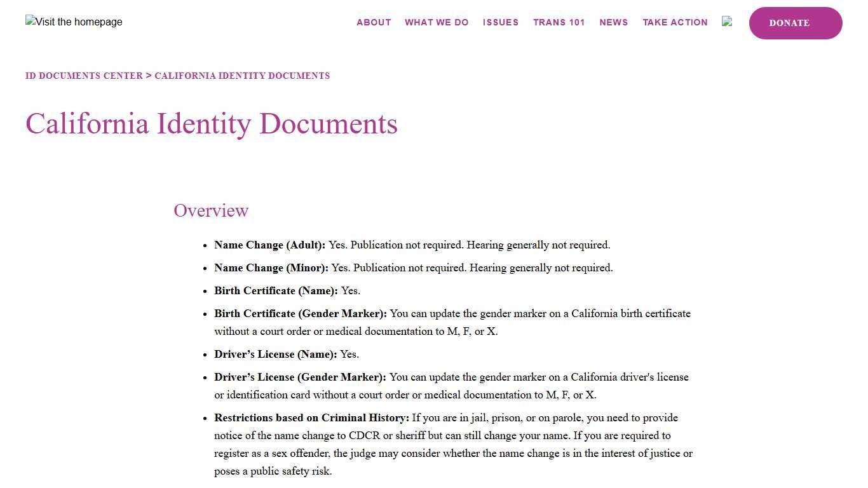Click the CALIFORNIA IDENTITY DOCUMENTS breadcrumb

[242, 76]
